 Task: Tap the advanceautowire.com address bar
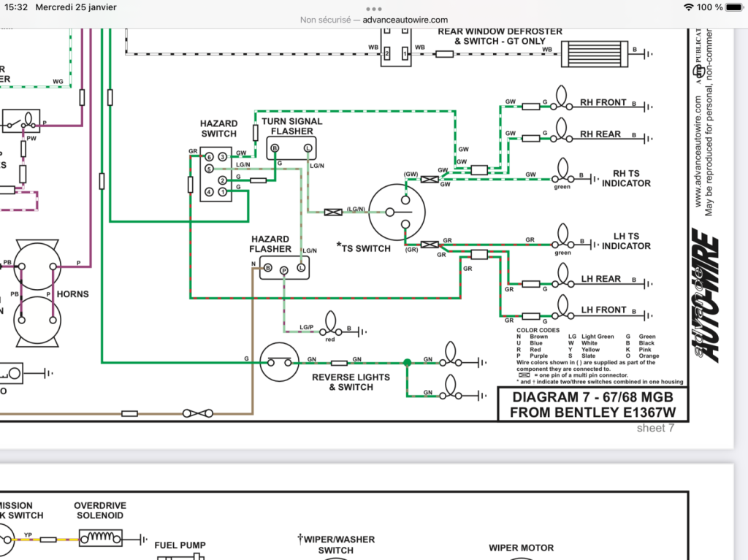373,20
